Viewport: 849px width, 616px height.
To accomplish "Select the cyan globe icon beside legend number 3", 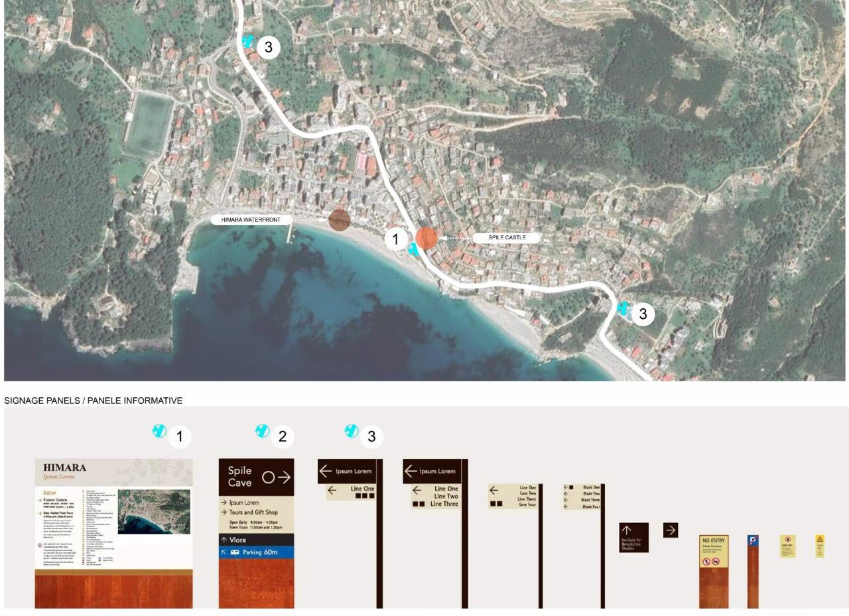I will [x=352, y=432].
